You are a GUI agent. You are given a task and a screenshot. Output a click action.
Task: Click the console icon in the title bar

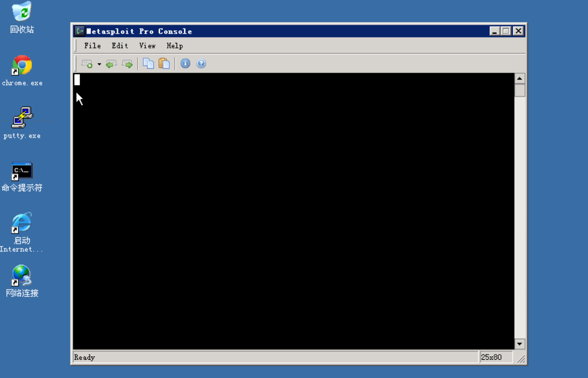(79, 31)
